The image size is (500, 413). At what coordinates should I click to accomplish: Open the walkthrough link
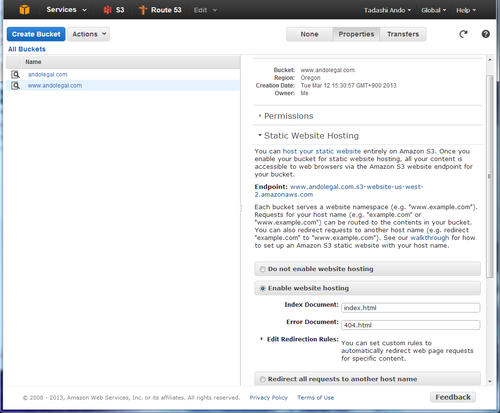(x=430, y=238)
